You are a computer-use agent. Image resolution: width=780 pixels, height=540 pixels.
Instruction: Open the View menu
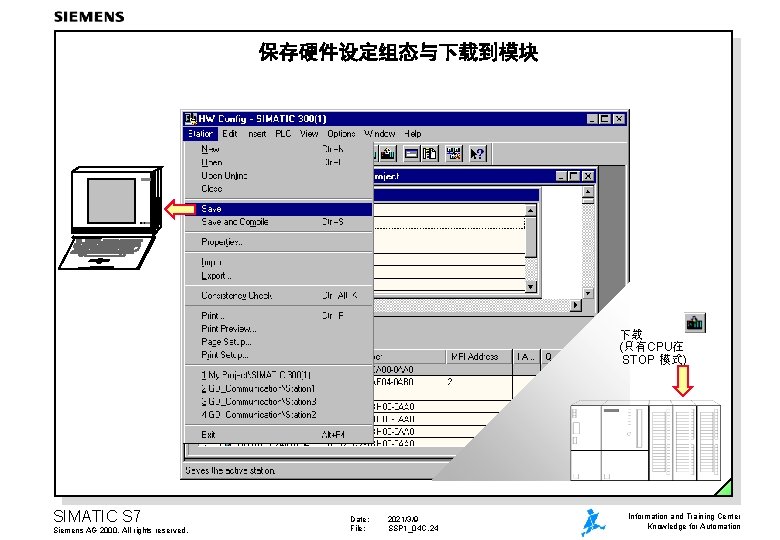tap(309, 134)
